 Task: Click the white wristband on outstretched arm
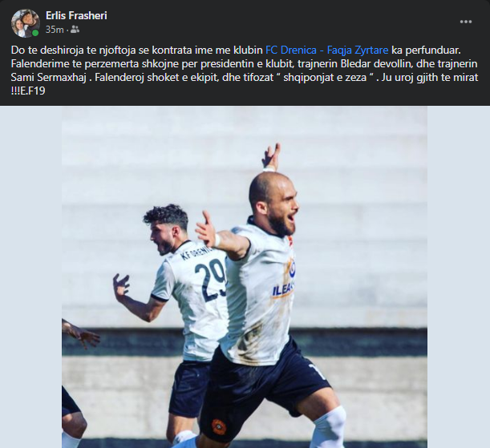coord(217,240)
